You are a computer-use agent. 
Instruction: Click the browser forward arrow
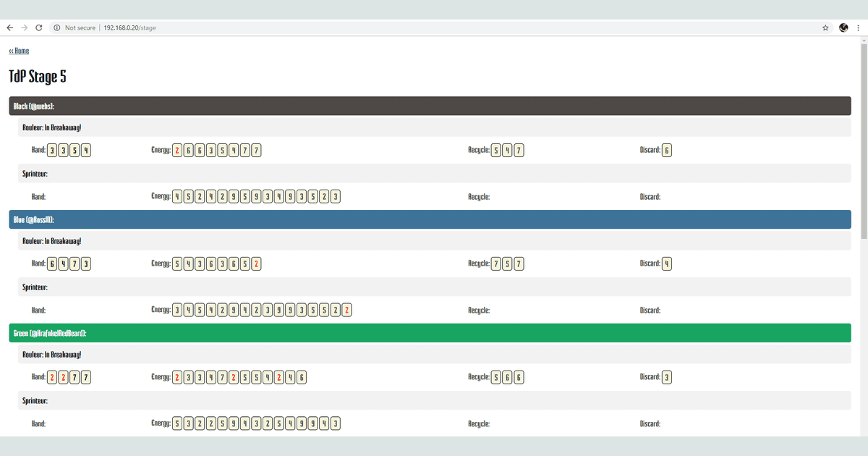point(24,28)
